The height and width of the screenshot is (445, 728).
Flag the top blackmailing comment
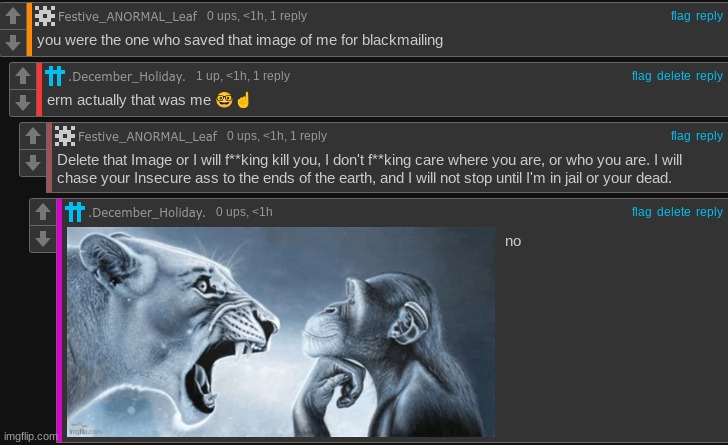680,16
